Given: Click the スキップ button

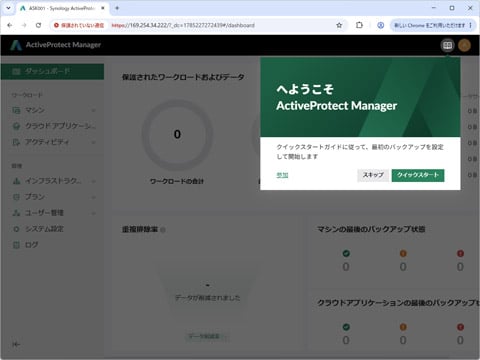Looking at the screenshot, I should pyautogui.click(x=373, y=175).
